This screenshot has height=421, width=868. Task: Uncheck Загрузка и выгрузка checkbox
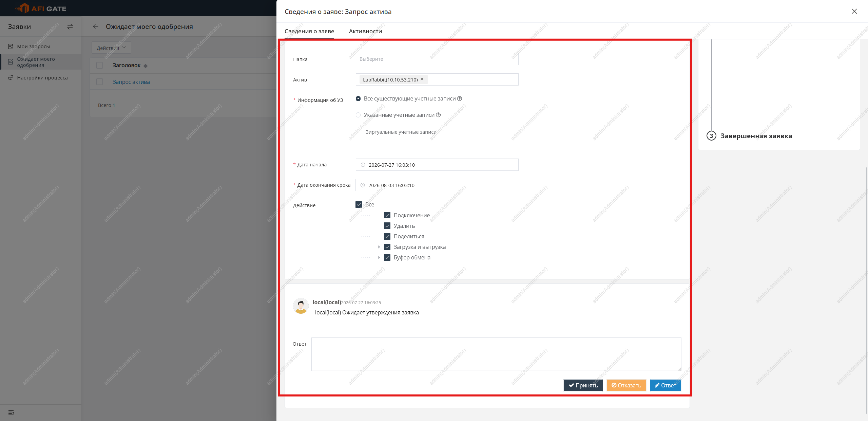pyautogui.click(x=387, y=247)
